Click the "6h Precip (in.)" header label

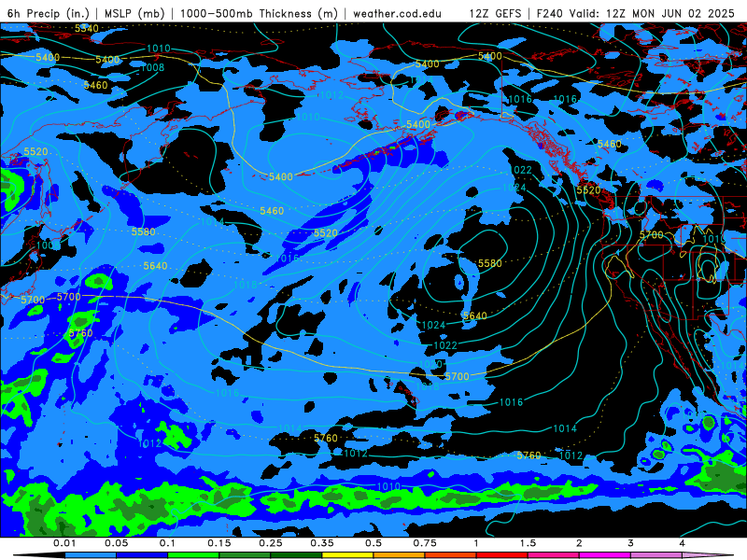(49, 13)
